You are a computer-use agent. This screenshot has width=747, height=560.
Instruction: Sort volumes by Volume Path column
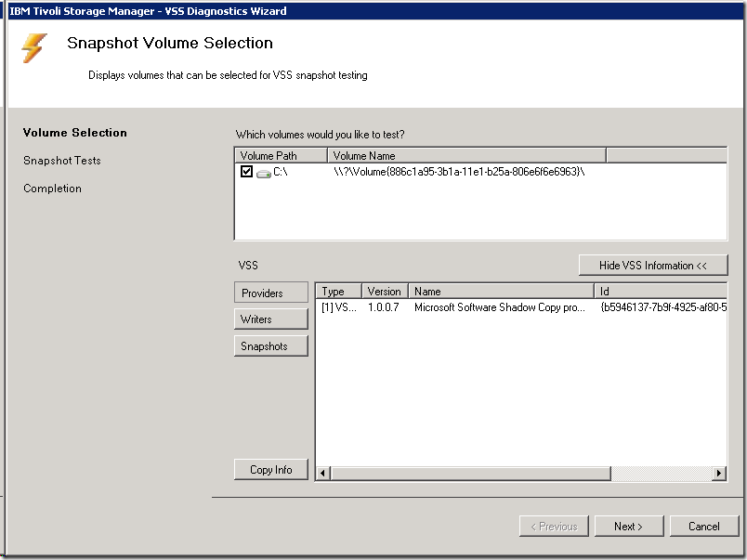[x=280, y=156]
